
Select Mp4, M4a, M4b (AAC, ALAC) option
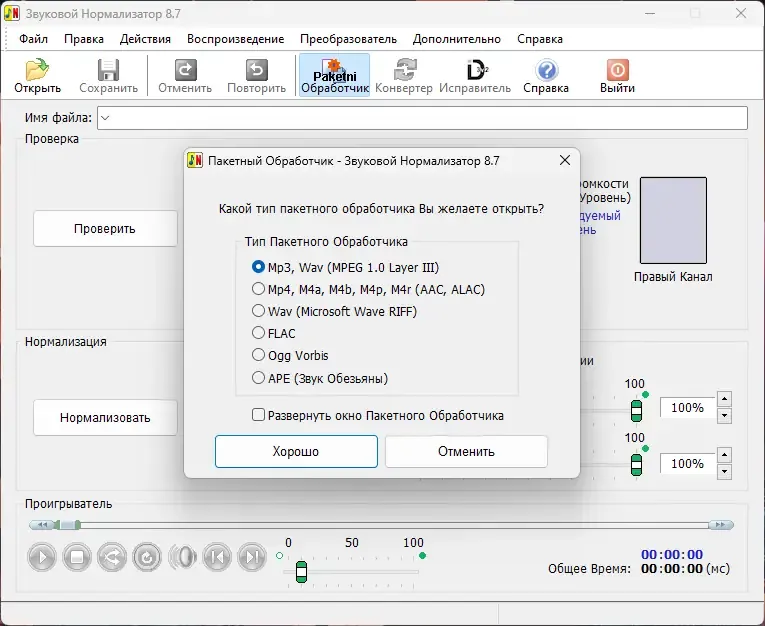368,289
